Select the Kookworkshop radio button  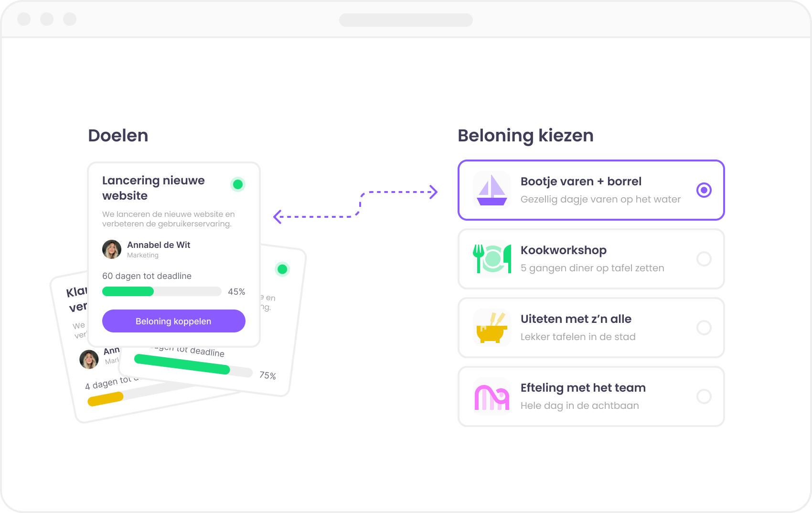tap(704, 259)
